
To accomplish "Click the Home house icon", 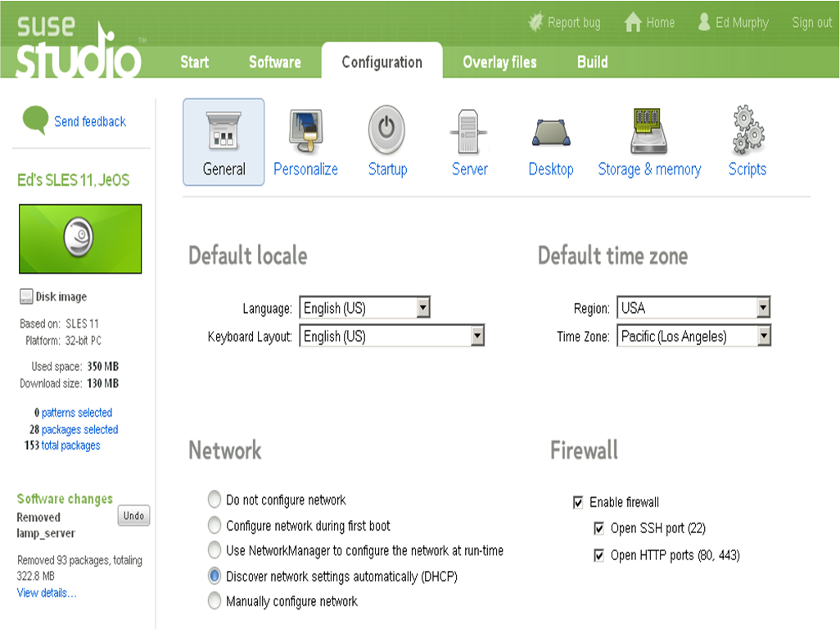I will pos(633,22).
